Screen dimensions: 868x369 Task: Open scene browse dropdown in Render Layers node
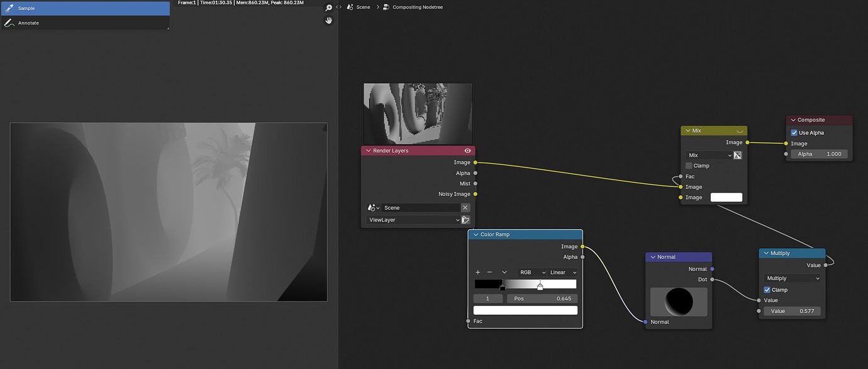pos(373,208)
